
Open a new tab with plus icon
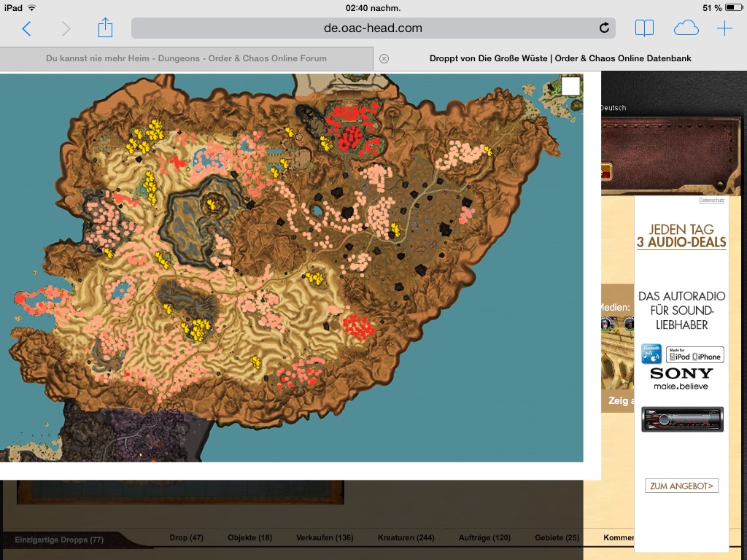click(724, 28)
